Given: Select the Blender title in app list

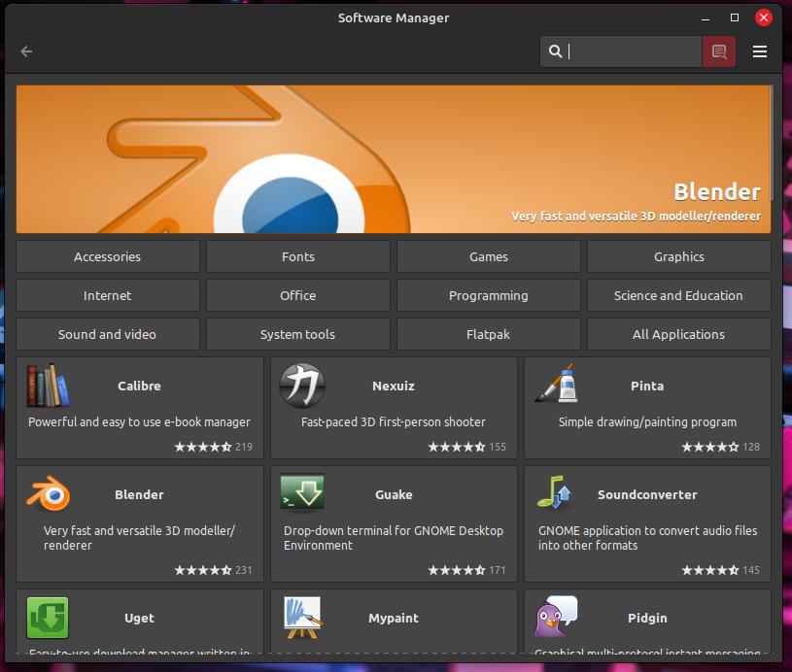Looking at the screenshot, I should point(139,494).
